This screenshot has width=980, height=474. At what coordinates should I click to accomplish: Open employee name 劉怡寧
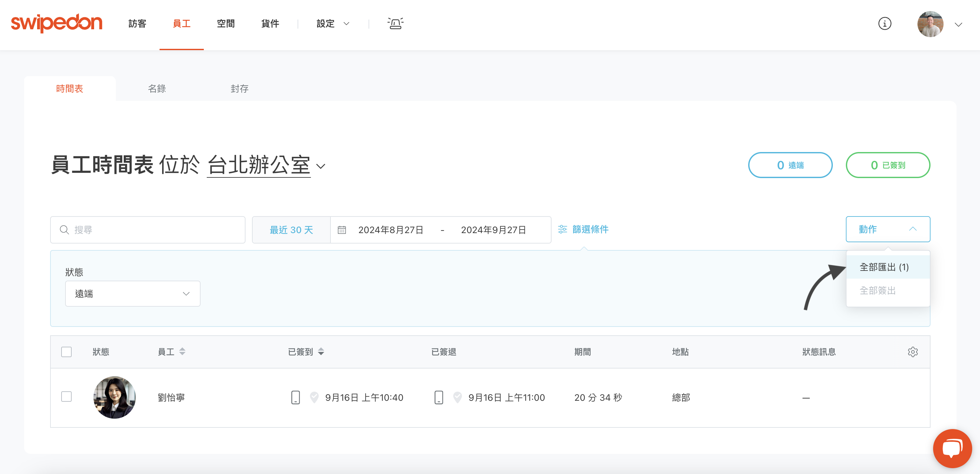[171, 397]
